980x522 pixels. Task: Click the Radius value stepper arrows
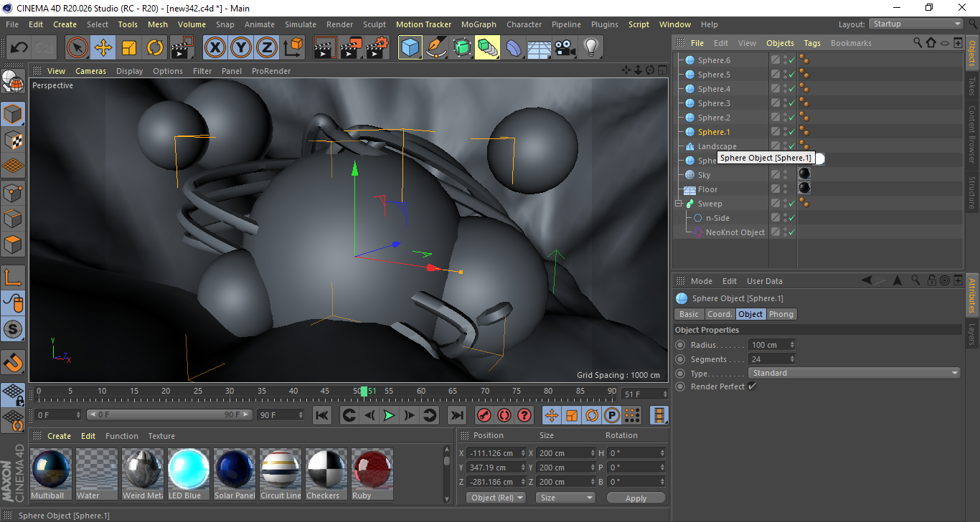(x=792, y=345)
